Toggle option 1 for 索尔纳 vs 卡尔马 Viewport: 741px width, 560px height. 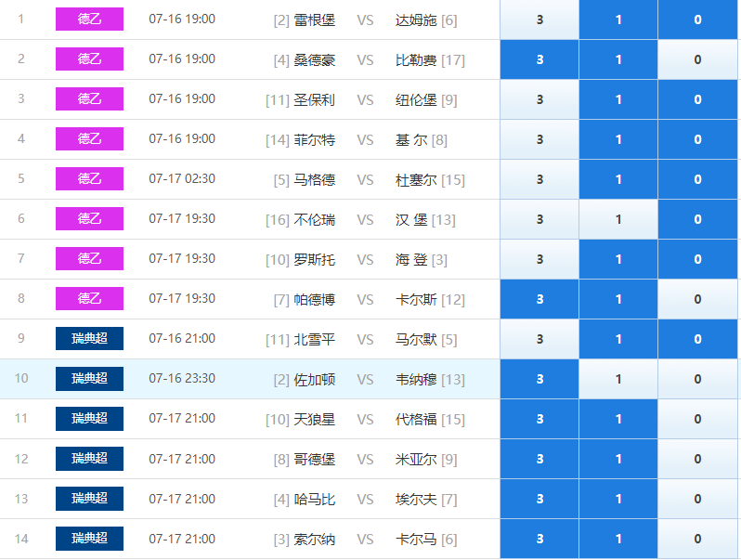(618, 539)
